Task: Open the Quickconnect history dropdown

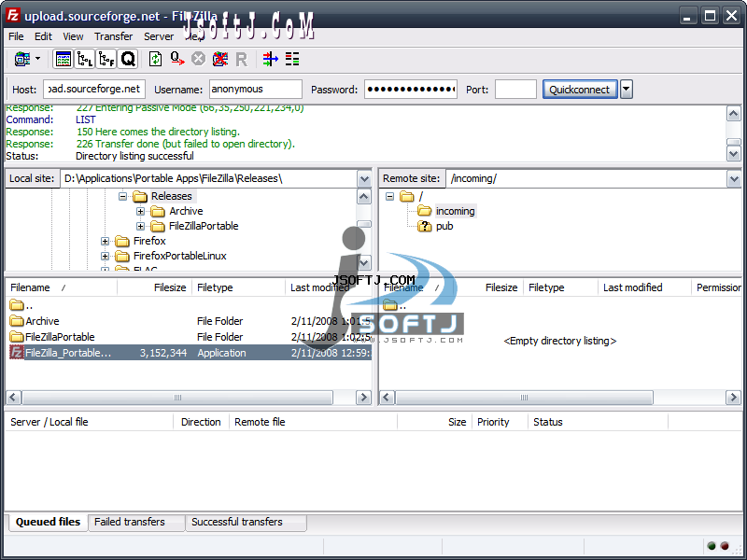Action: point(627,89)
